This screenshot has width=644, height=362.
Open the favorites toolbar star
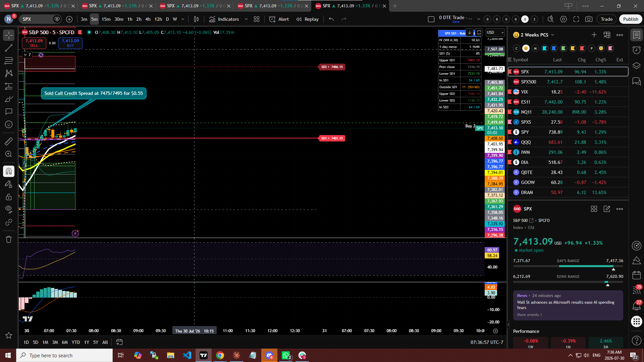click(9, 336)
